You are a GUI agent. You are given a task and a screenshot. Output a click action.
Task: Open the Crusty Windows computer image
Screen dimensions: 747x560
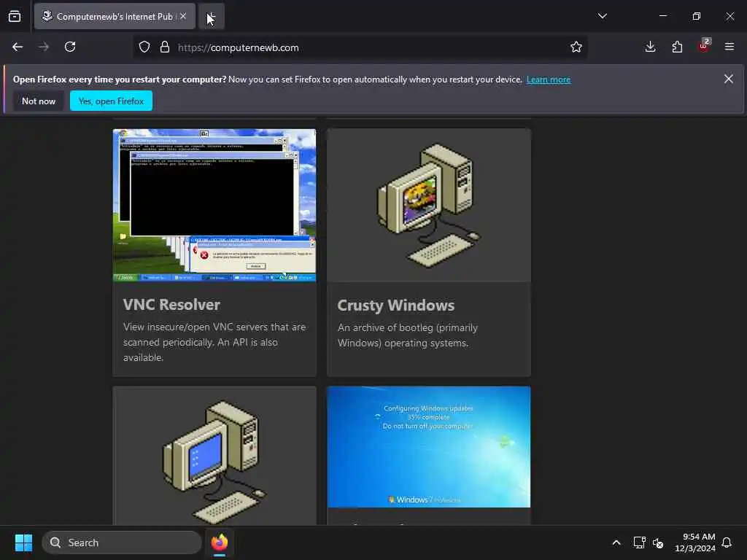coord(429,205)
